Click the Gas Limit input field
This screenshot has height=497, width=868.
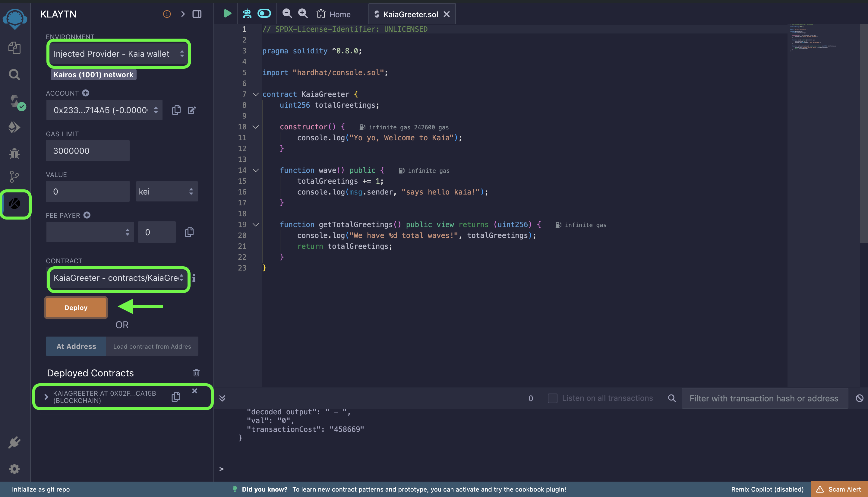88,151
